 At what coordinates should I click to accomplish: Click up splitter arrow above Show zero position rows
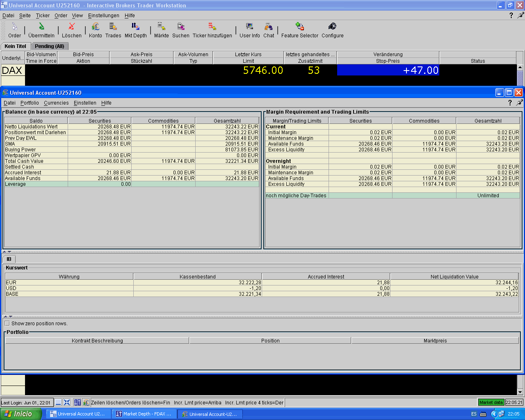point(5,317)
